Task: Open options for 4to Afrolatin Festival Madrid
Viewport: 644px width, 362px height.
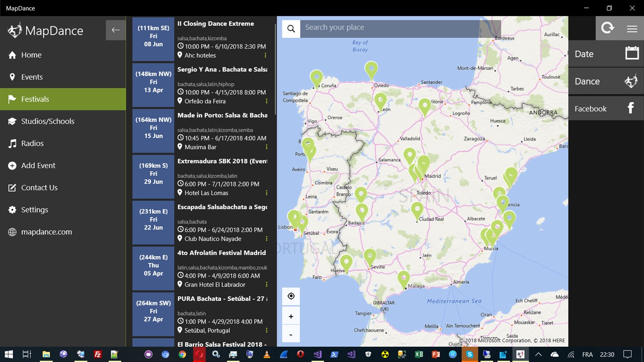Action: 267,285
